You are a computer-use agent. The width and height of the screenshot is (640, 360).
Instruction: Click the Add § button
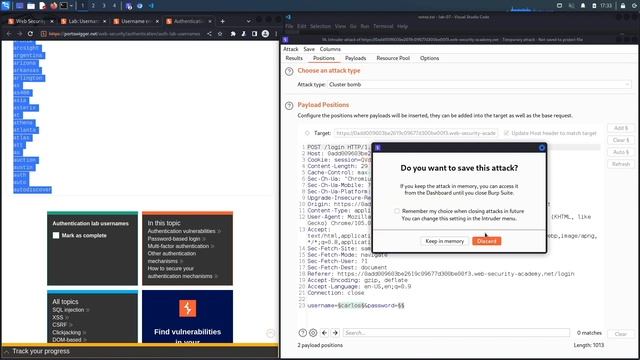pyautogui.click(x=620, y=128)
